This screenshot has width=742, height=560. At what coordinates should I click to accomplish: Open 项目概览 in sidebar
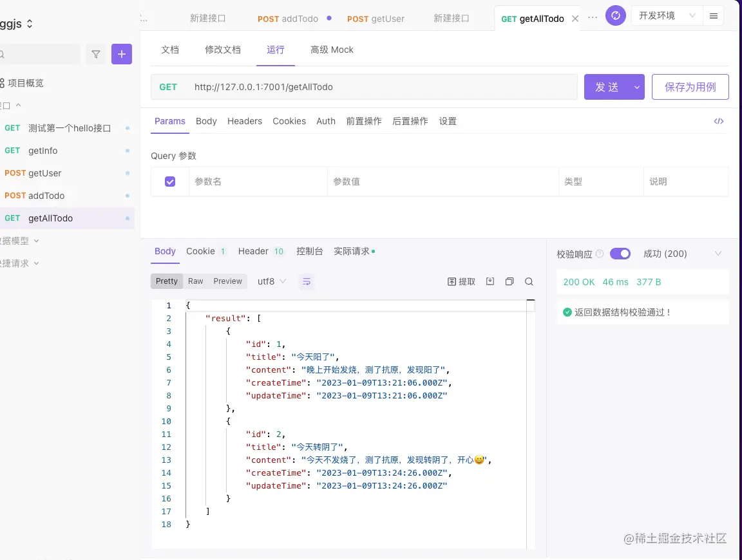click(x=22, y=83)
